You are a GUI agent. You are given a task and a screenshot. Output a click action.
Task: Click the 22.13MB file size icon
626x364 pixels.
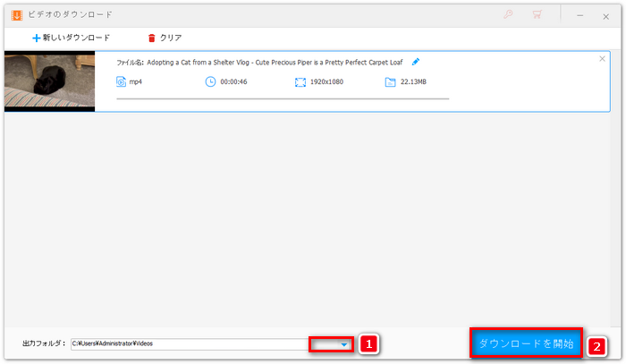[390, 82]
